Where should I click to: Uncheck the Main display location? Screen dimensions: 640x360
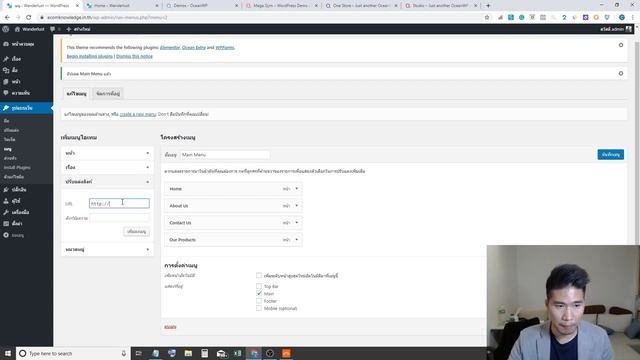pos(259,293)
